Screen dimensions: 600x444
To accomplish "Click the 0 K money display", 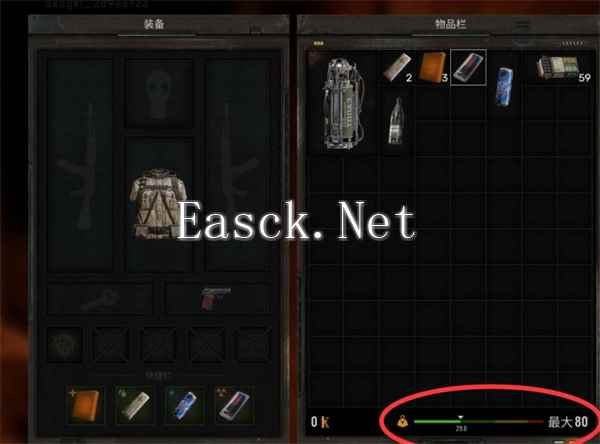I will [320, 422].
